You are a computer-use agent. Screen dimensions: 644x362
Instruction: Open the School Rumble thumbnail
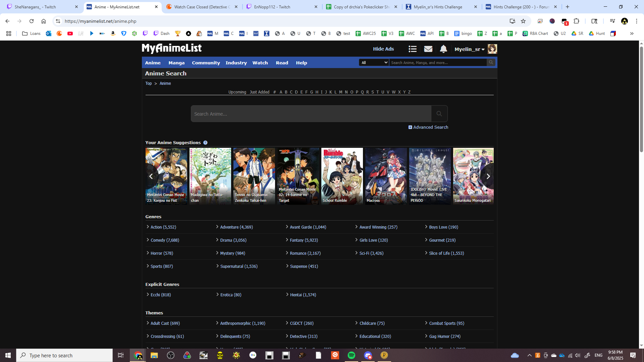342,176
